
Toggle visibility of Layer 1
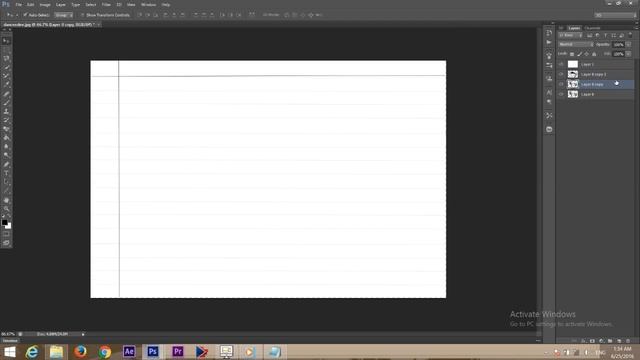(561, 64)
